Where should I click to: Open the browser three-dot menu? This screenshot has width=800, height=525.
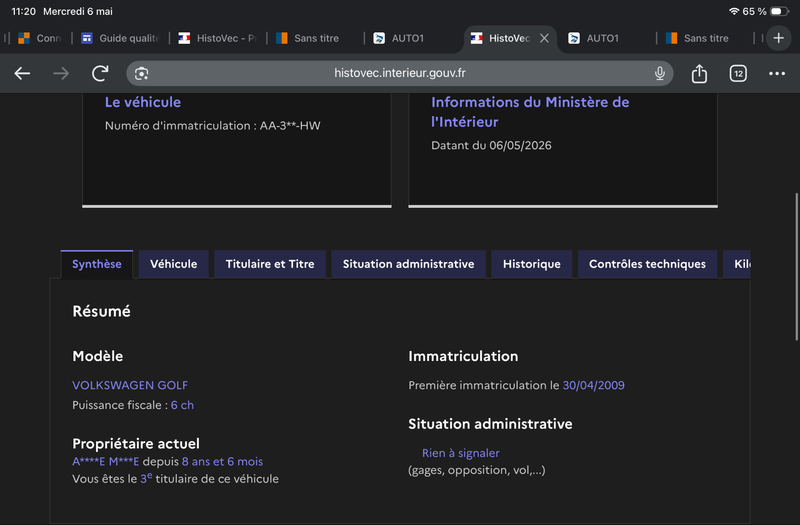[777, 73]
